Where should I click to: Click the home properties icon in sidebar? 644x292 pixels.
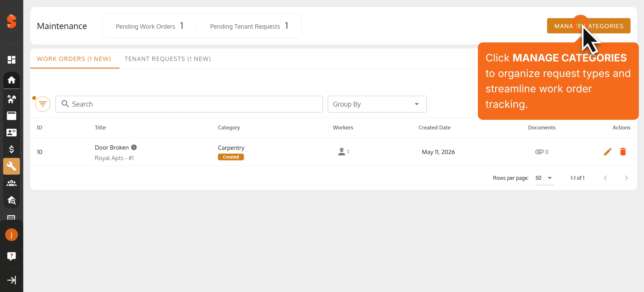click(x=12, y=80)
